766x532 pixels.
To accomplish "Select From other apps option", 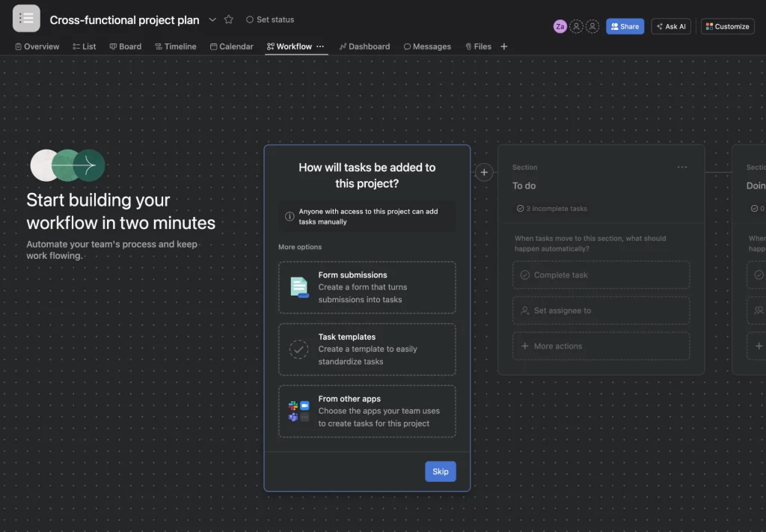I will (367, 412).
